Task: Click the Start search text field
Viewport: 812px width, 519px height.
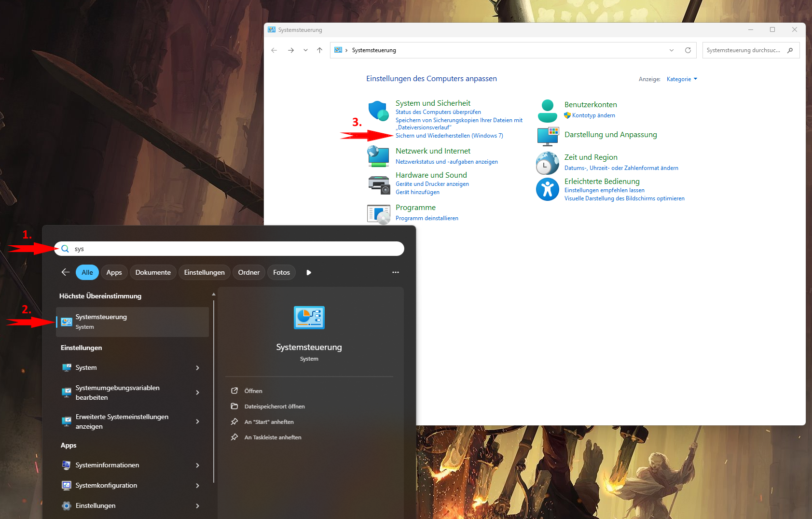Action: tap(229, 249)
